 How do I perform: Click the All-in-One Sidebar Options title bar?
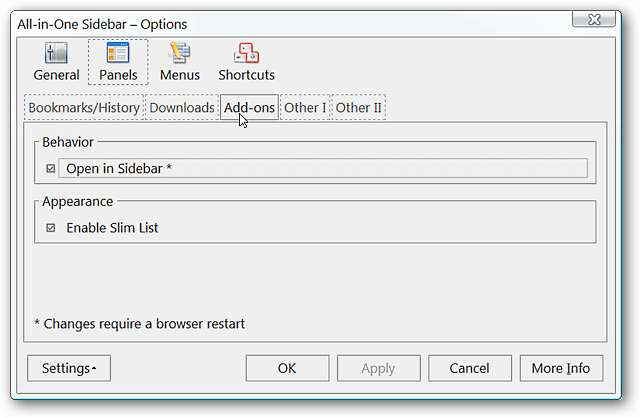pyautogui.click(x=300, y=23)
